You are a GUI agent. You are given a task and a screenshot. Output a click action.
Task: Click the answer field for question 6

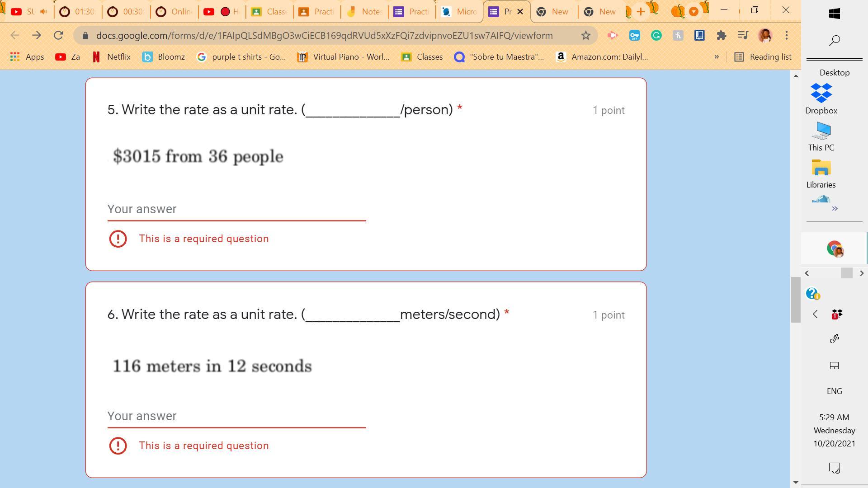[236, 416]
